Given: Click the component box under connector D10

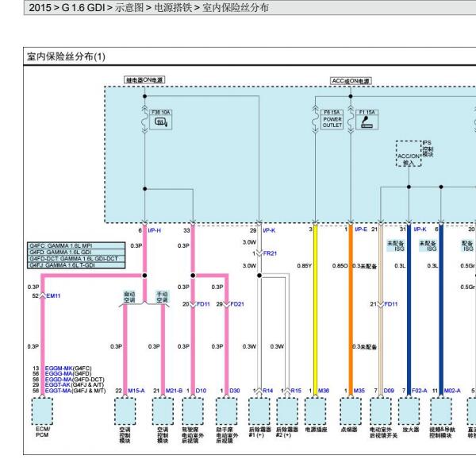Looking at the screenshot, I should (x=193, y=411).
